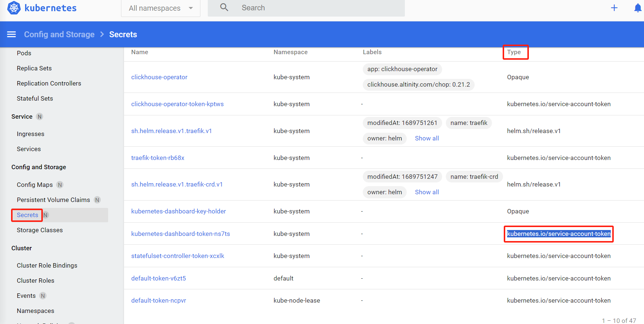The image size is (644, 324).
Task: Click Opaque type of clickhouse-operator row
Action: coord(518,77)
